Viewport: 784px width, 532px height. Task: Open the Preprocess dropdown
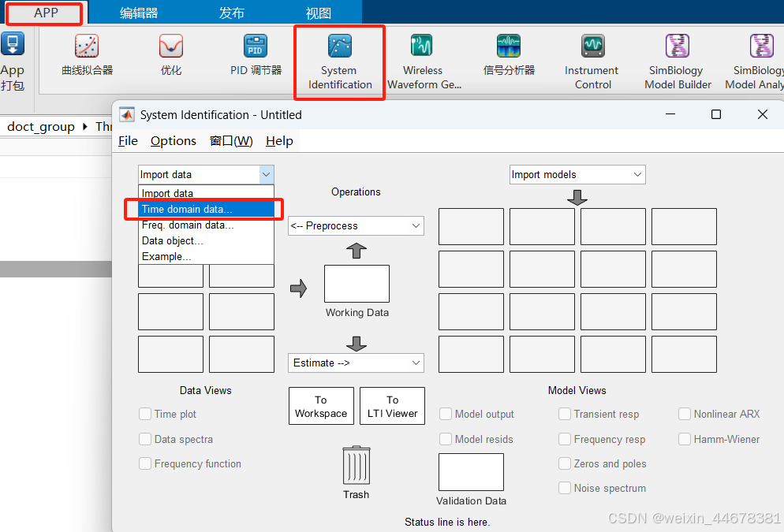[356, 225]
